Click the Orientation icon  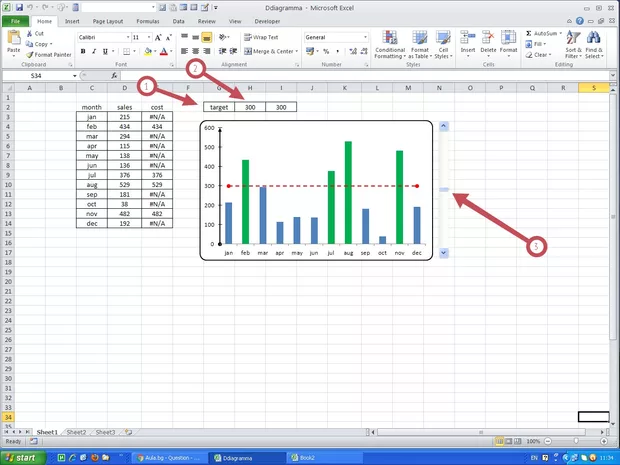click(223, 37)
